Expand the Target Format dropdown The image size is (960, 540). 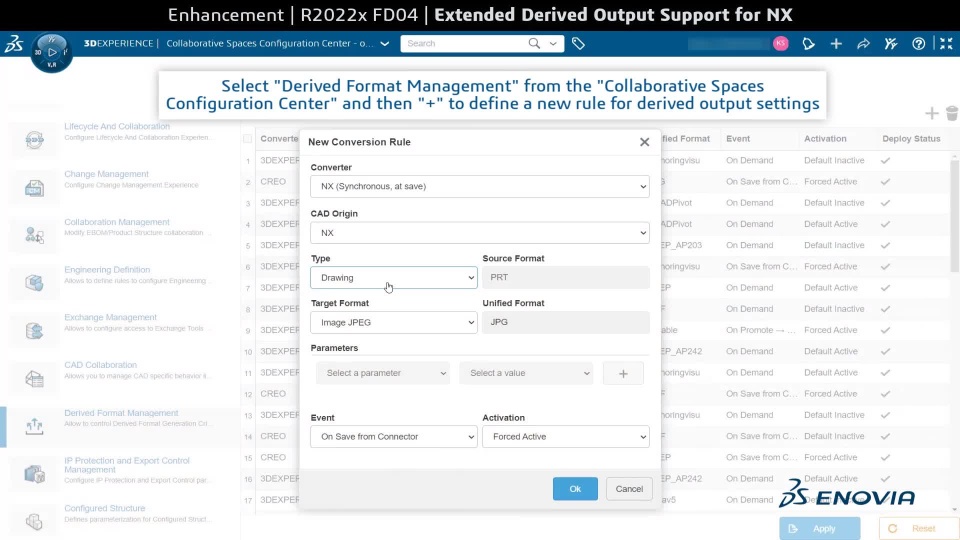(393, 323)
